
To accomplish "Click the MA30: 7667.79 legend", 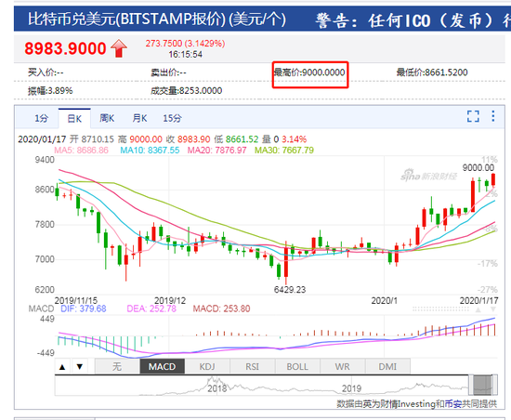I will click(284, 150).
